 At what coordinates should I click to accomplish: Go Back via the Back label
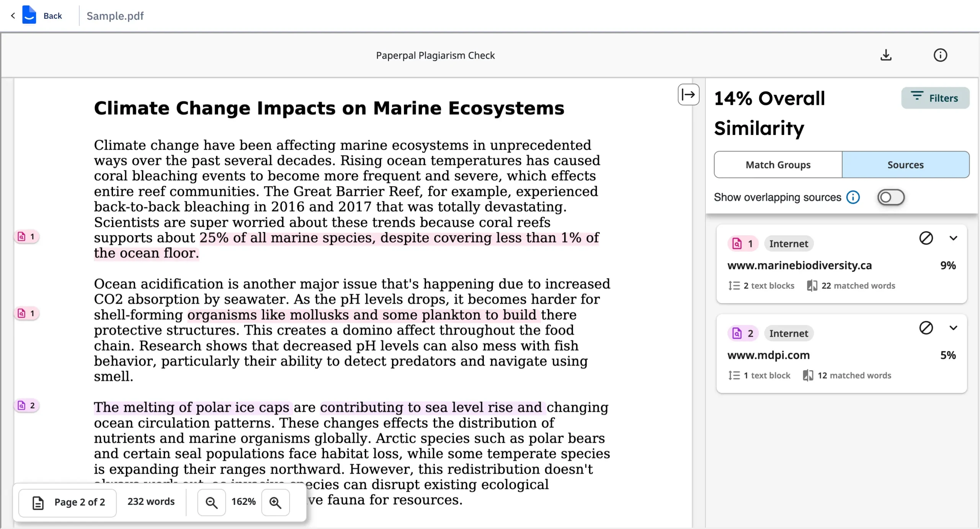(x=52, y=16)
